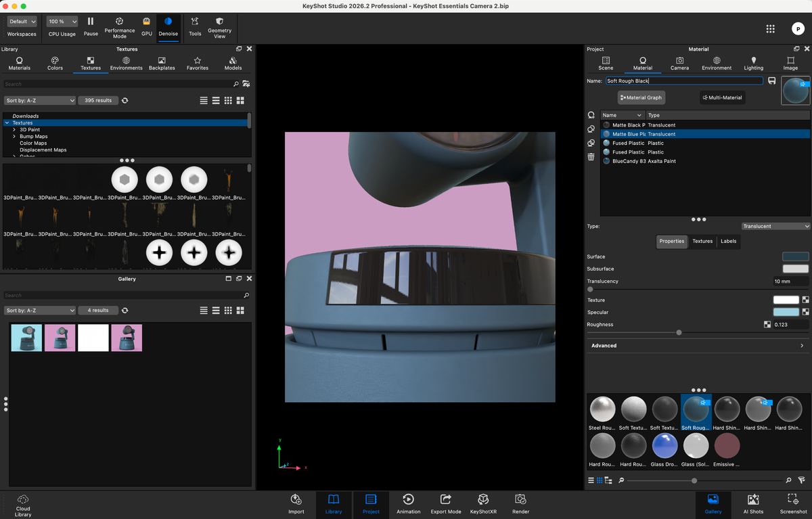
Task: Select the Emissive material ball
Action: coord(727,450)
